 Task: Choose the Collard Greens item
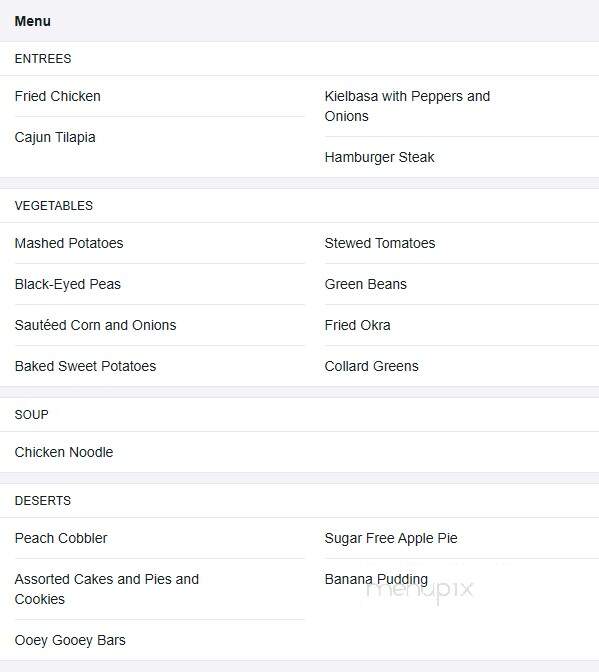pos(371,366)
